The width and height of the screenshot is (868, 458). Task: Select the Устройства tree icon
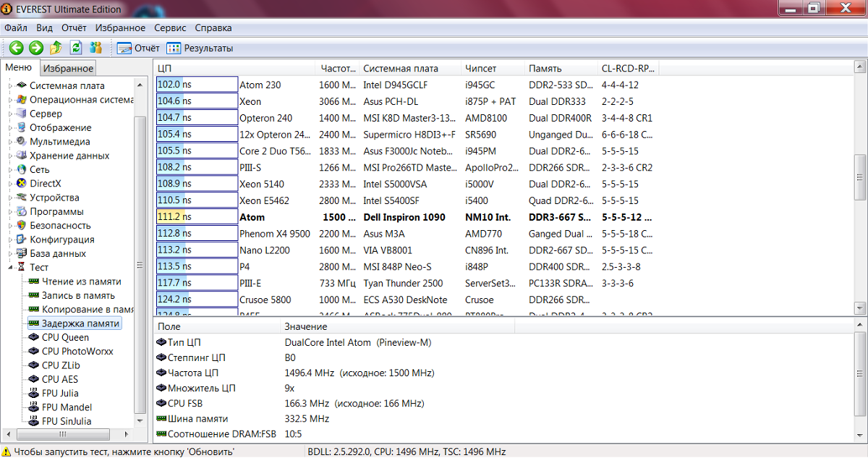[x=22, y=198]
